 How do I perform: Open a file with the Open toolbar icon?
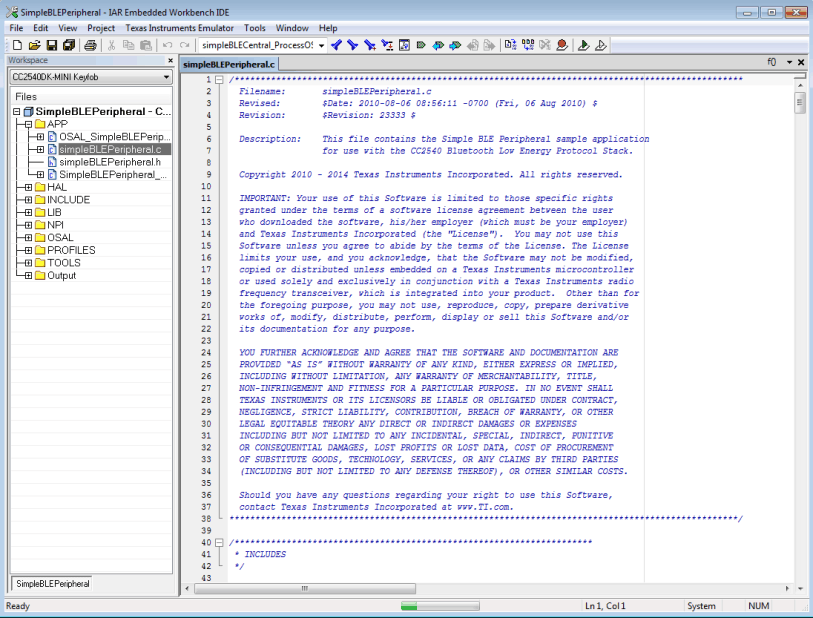click(33, 45)
